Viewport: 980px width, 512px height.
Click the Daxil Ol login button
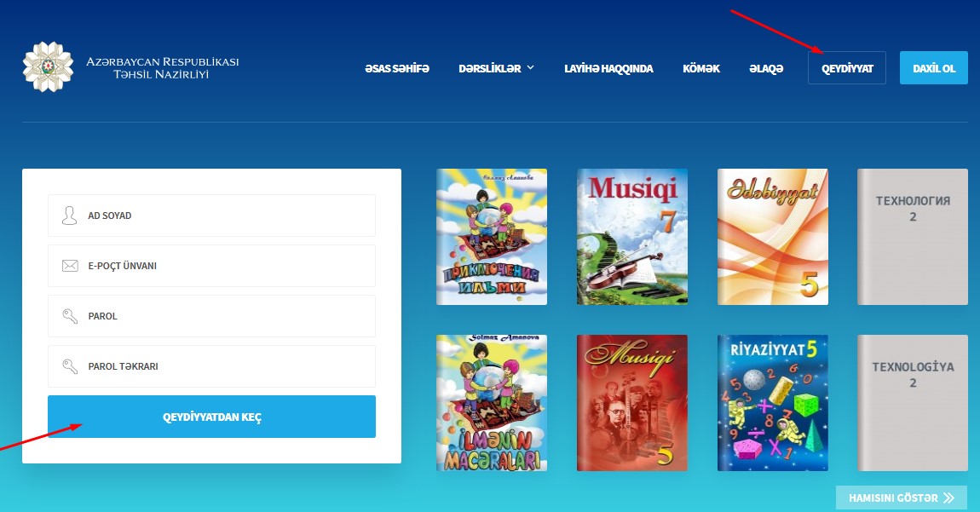pos(933,68)
